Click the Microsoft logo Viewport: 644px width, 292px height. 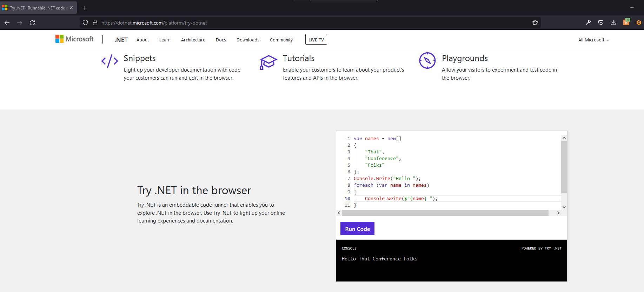pyautogui.click(x=74, y=39)
